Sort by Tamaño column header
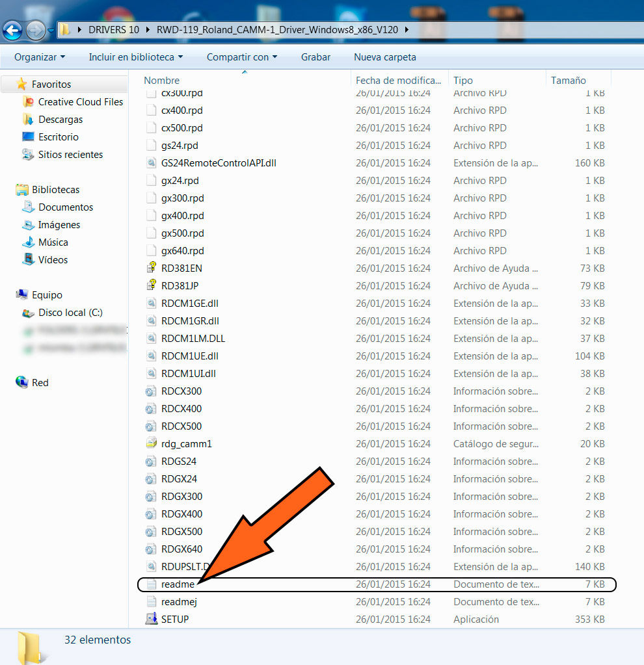Image resolution: width=644 pixels, height=665 pixels. [568, 81]
